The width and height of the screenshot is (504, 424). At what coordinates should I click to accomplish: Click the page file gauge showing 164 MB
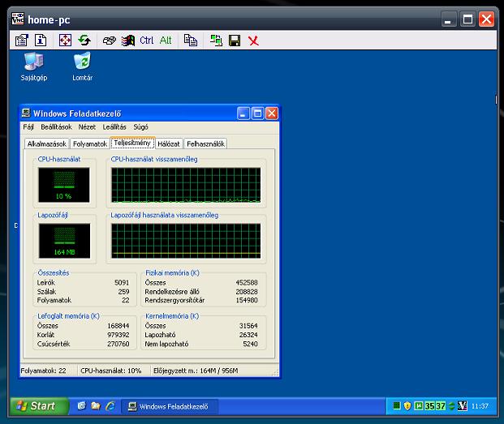point(64,241)
